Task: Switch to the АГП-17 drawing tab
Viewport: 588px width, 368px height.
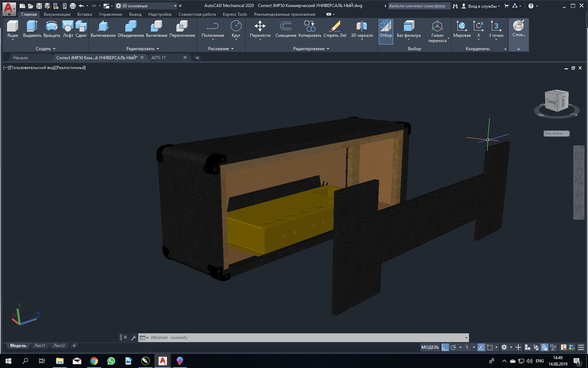Action: pos(159,57)
